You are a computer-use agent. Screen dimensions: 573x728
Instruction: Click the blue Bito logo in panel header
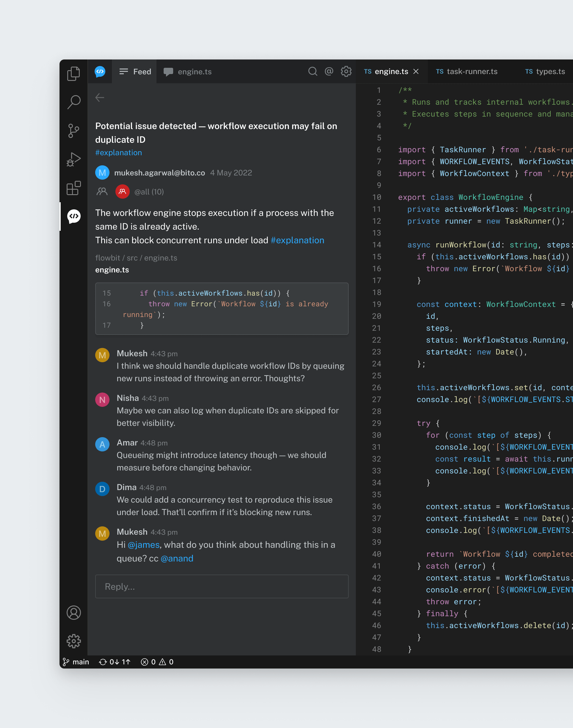click(100, 71)
